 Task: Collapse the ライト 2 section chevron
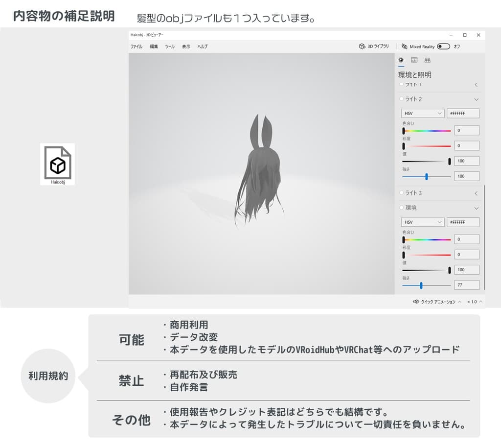(477, 99)
